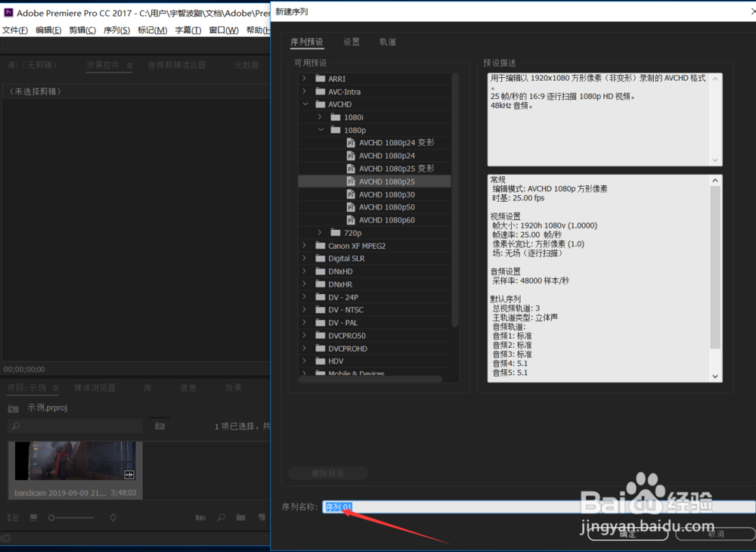Image resolution: width=756 pixels, height=552 pixels.
Task: Open the 窗口(W) menu
Action: 224,30
